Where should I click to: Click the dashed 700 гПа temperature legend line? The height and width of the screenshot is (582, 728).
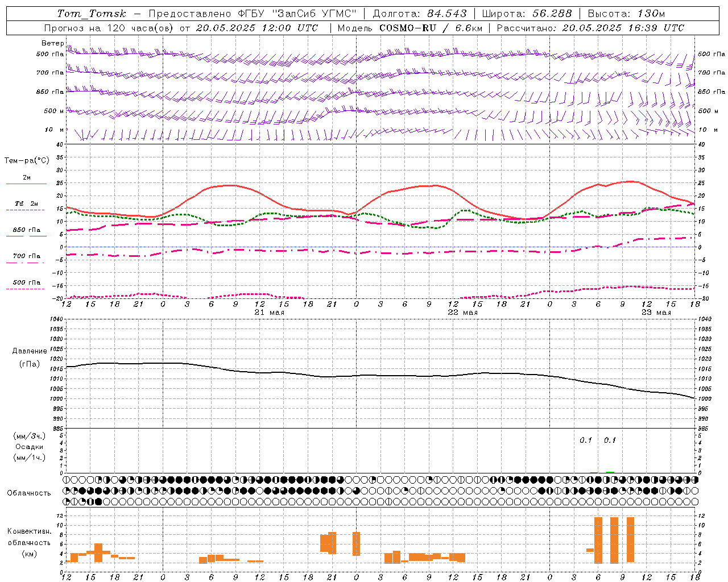tap(26, 263)
